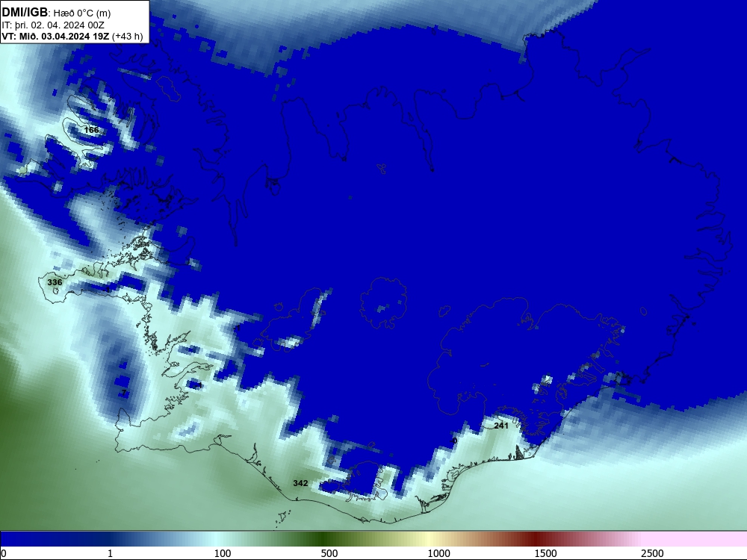
Task: Click the 1000 mark on the color scale
Action: pyautogui.click(x=438, y=553)
